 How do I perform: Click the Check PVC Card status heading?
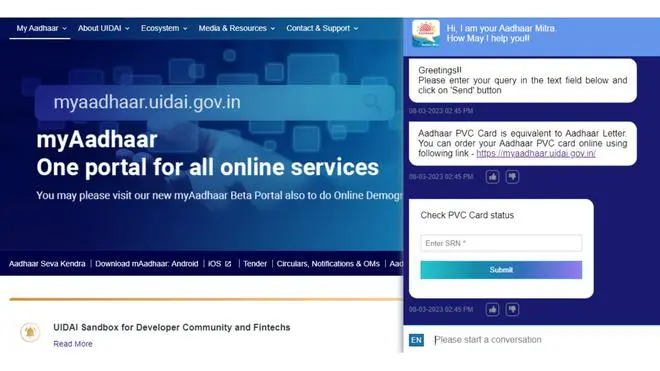tap(467, 215)
